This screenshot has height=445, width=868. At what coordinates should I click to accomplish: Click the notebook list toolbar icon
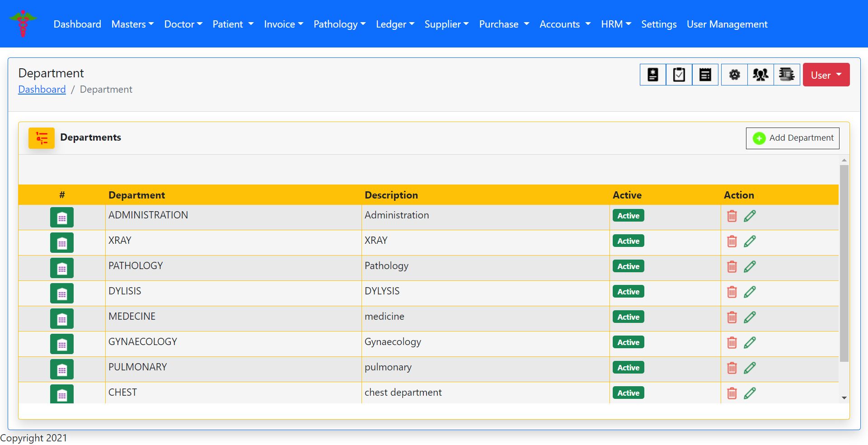(787, 75)
